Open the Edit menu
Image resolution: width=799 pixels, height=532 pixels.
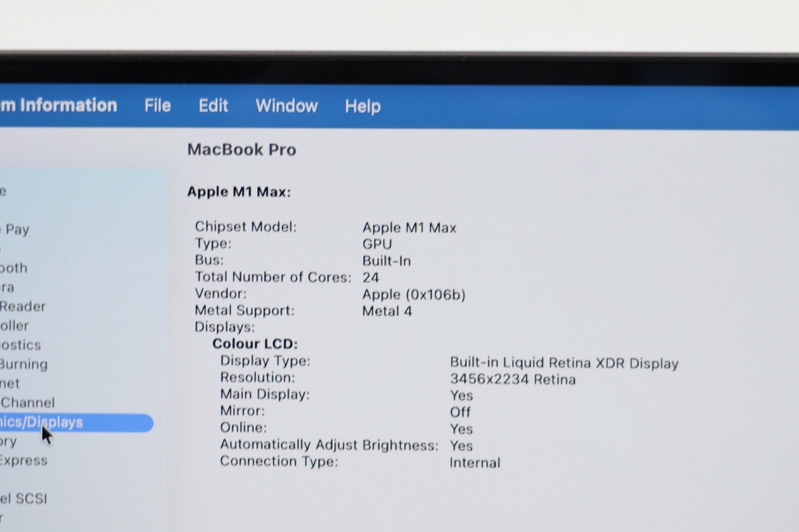tap(213, 106)
